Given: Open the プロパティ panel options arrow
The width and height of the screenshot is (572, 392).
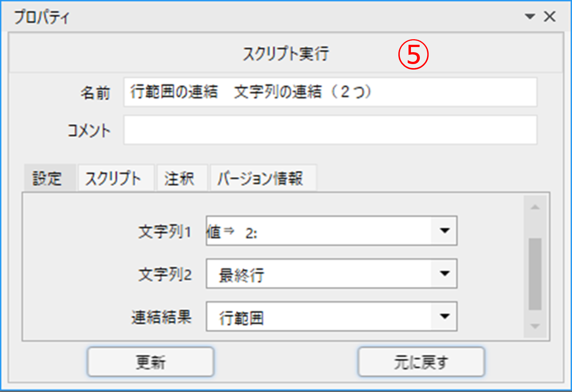Looking at the screenshot, I should point(530,17).
